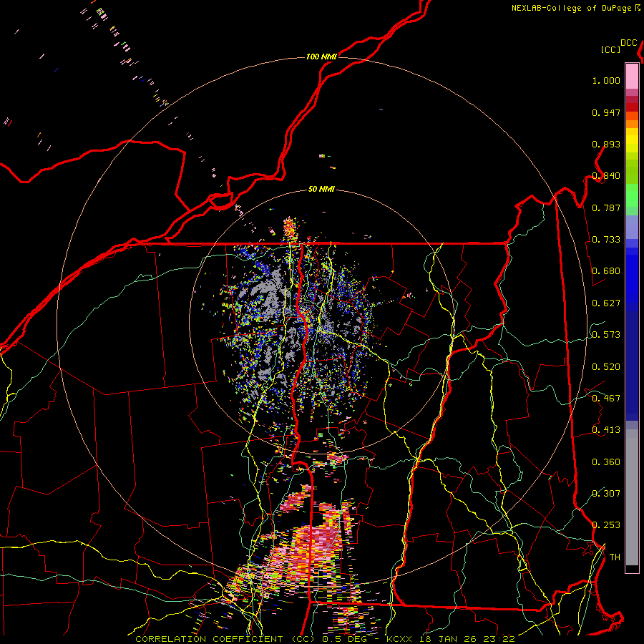Image resolution: width=644 pixels, height=644 pixels.
Task: Click the DCC product label
Action: [x=628, y=43]
